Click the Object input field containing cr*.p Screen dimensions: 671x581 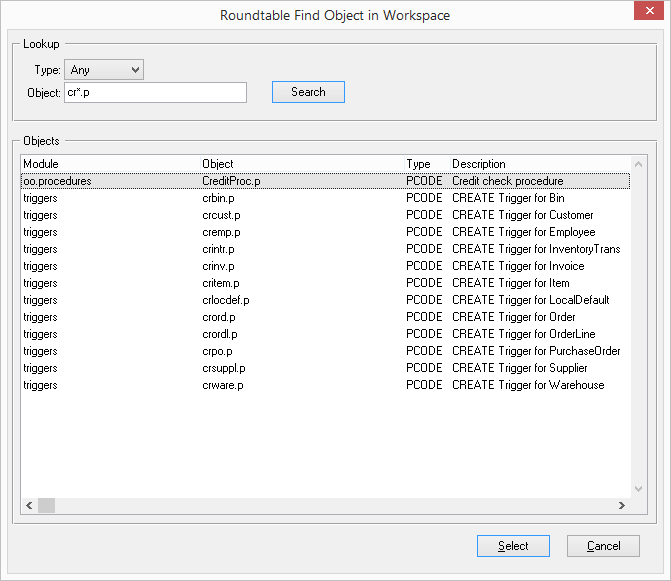click(x=155, y=92)
